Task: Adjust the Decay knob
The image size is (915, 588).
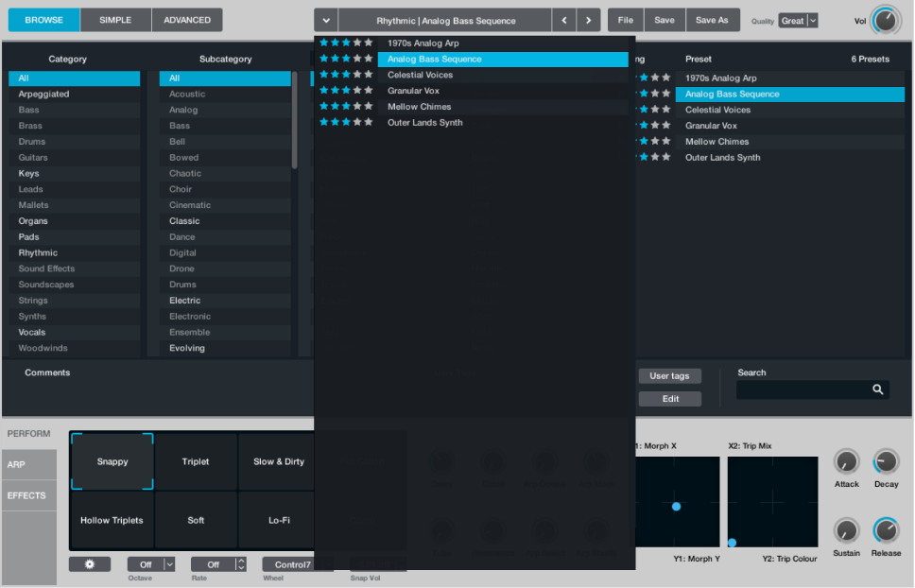Action: tap(886, 464)
